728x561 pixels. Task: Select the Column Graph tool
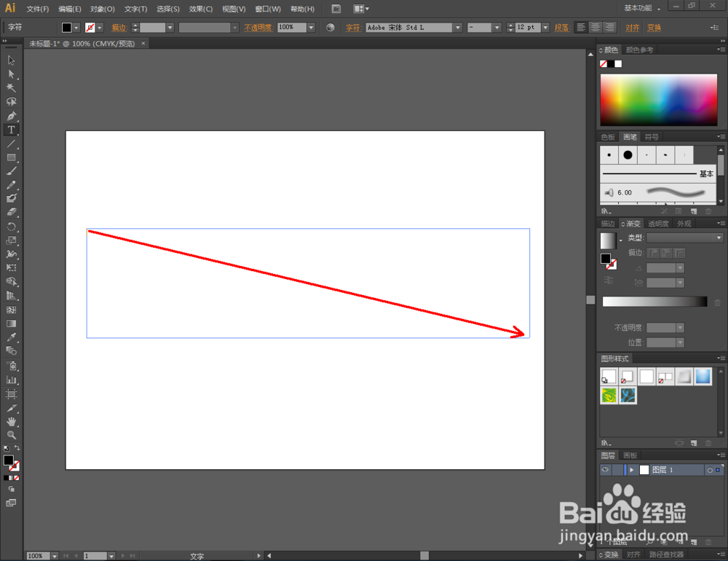(11, 380)
